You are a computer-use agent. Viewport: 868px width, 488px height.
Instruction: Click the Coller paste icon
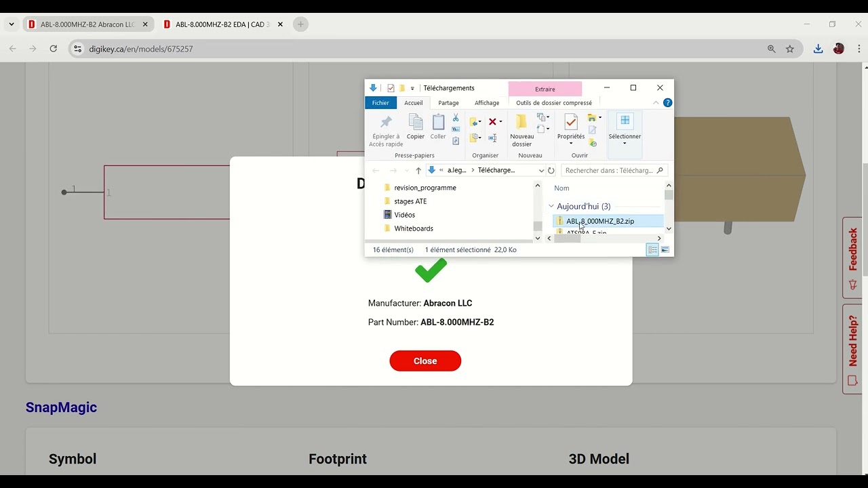pos(439,122)
